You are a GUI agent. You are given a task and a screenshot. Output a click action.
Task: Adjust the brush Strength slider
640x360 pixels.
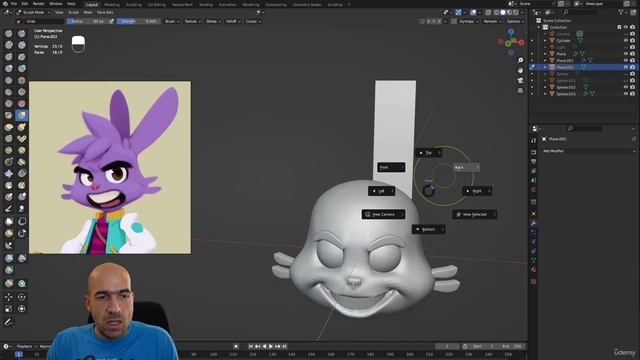(x=139, y=21)
